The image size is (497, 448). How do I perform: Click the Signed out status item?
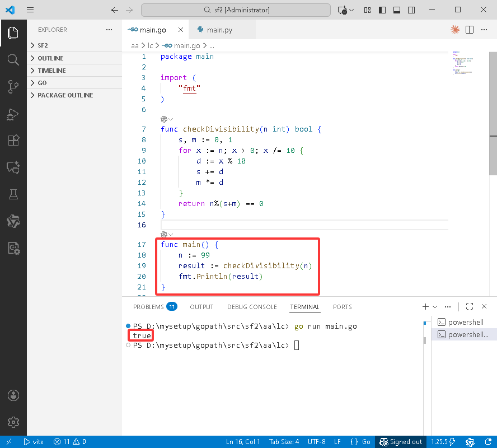coord(401,442)
